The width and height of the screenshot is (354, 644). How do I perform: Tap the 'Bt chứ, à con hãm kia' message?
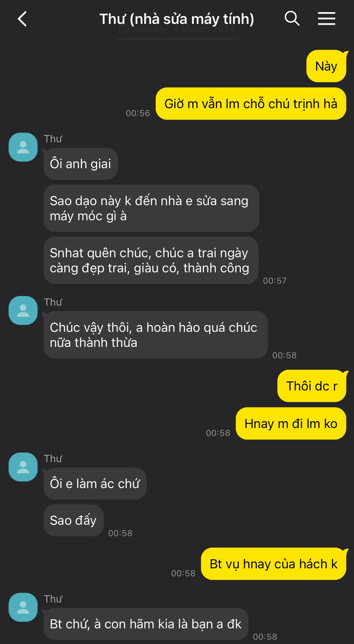[x=146, y=624]
